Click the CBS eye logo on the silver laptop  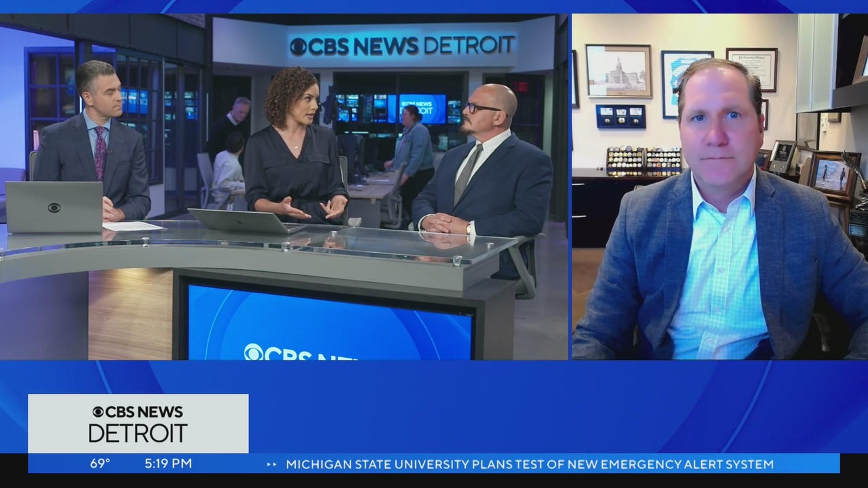point(54,207)
